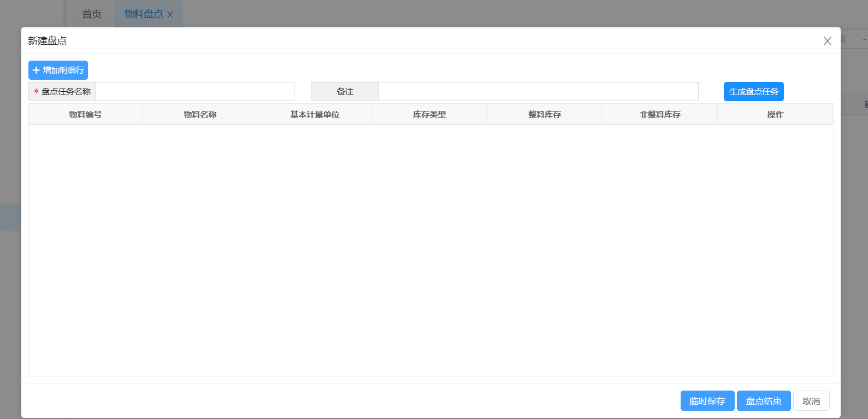868x419 pixels.
Task: Select the 整料库存 column header
Action: coord(545,115)
